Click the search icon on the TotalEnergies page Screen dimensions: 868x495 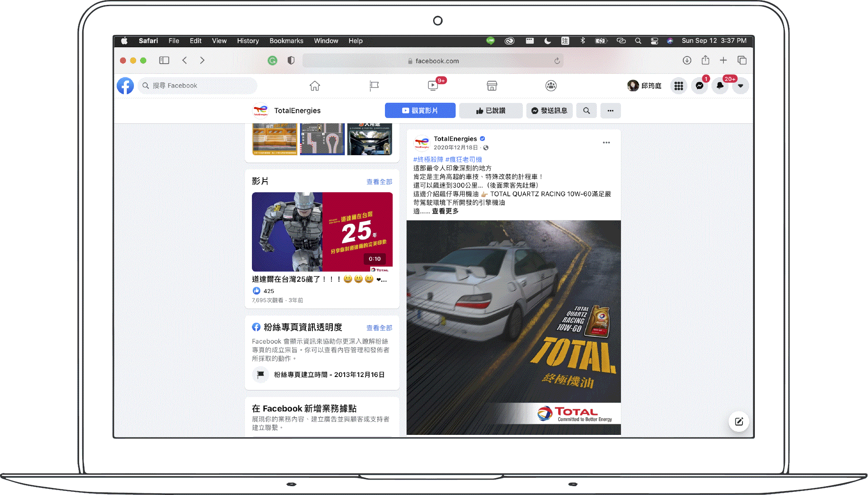click(586, 110)
